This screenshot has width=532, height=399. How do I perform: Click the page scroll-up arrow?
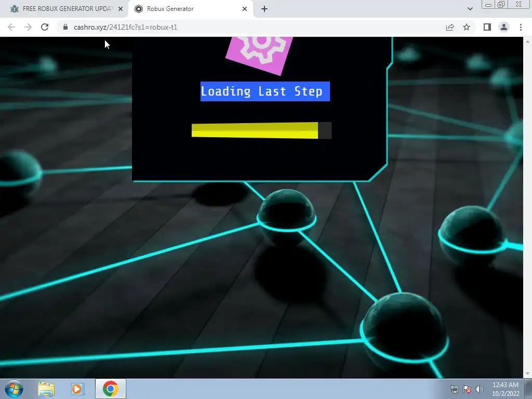[x=528, y=42]
